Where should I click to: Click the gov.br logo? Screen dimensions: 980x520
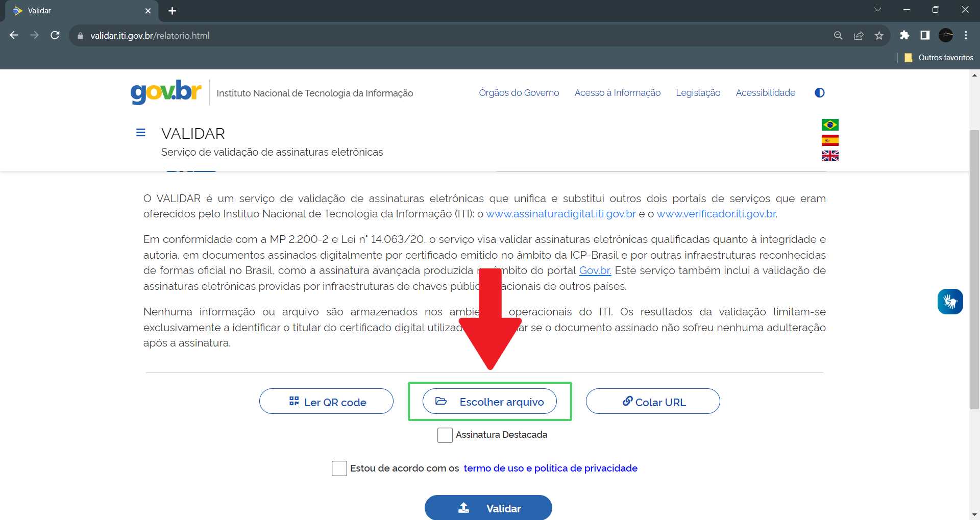click(x=166, y=92)
